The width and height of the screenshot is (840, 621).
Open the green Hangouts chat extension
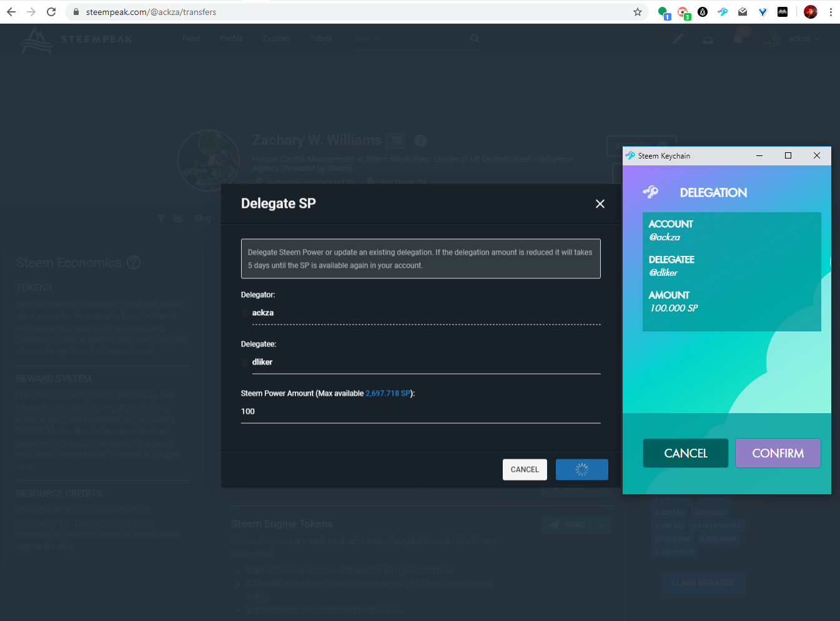[x=664, y=12]
